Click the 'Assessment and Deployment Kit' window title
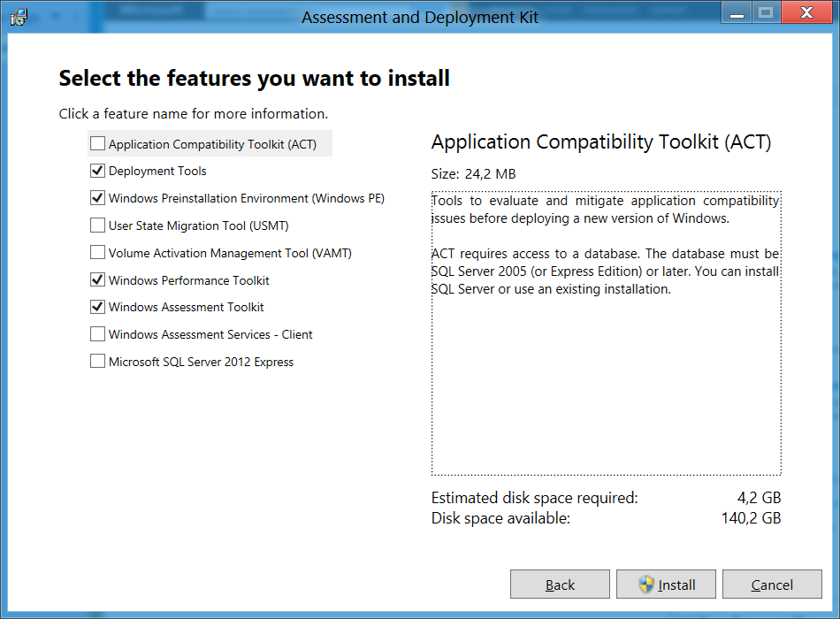Screen dimensions: 840x619 420,17
